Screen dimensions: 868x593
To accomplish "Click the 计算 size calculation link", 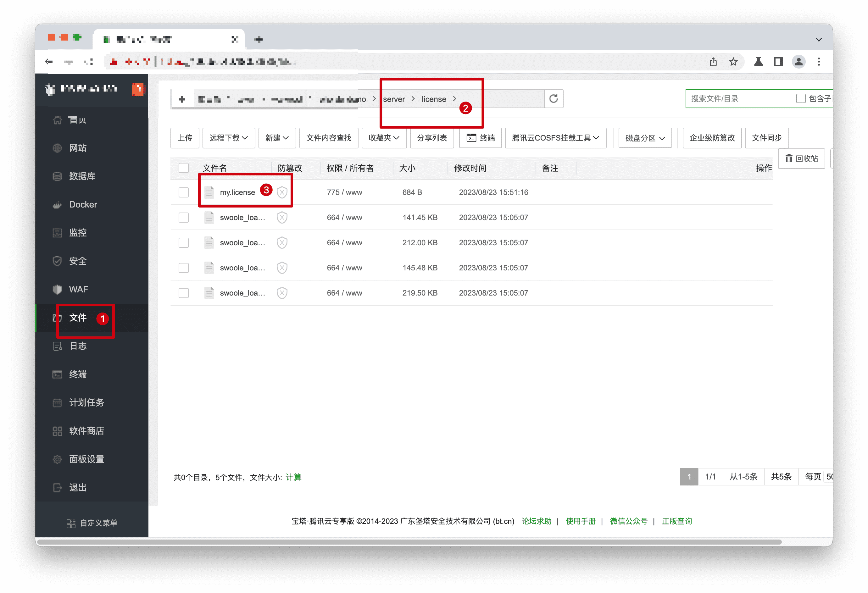I will pyautogui.click(x=293, y=477).
